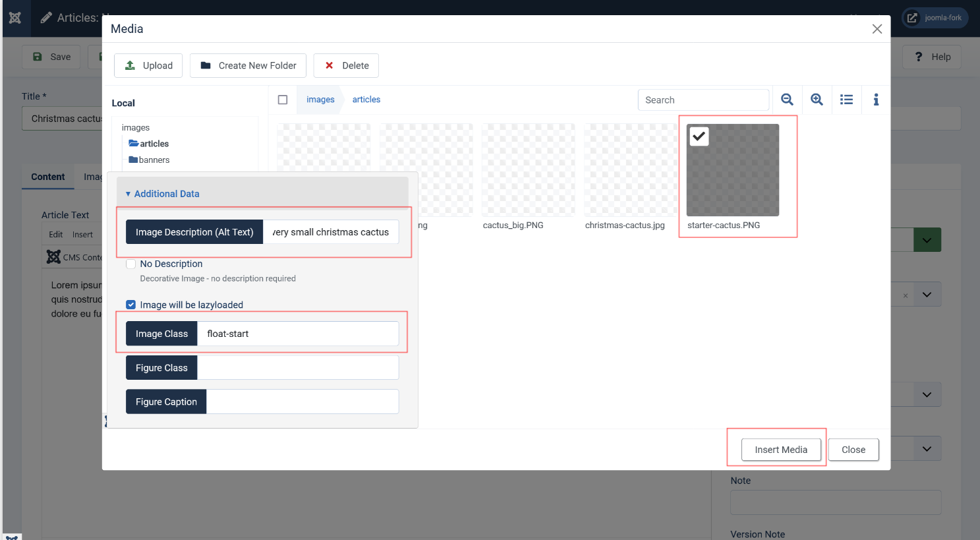
Task: Click the images breadcrumb link
Action: 320,100
